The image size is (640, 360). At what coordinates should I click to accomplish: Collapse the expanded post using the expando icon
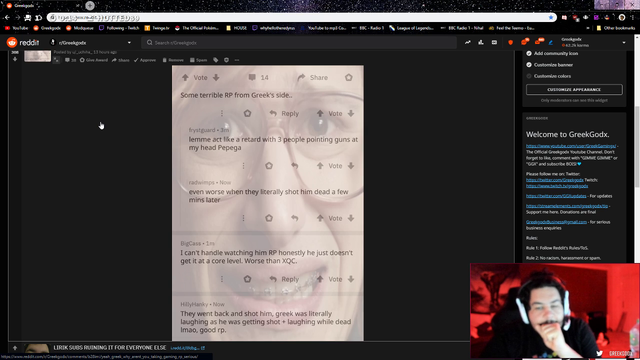click(56, 60)
